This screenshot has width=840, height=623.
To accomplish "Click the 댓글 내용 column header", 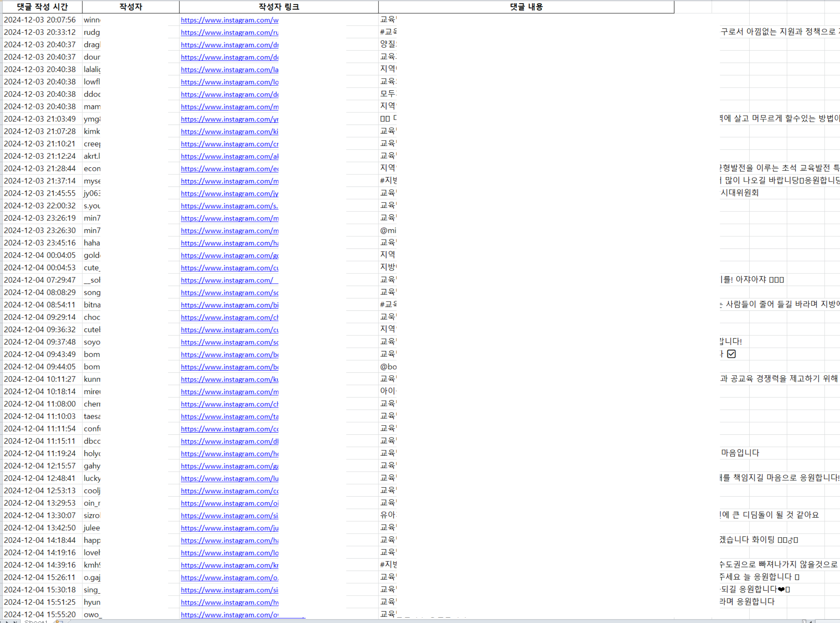I will pos(526,7).
